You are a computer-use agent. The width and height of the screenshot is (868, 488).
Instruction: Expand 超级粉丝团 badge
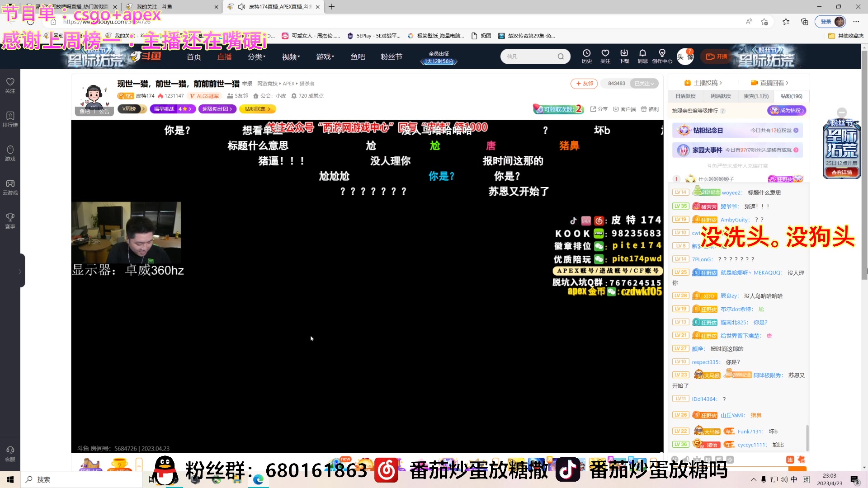[x=217, y=109]
